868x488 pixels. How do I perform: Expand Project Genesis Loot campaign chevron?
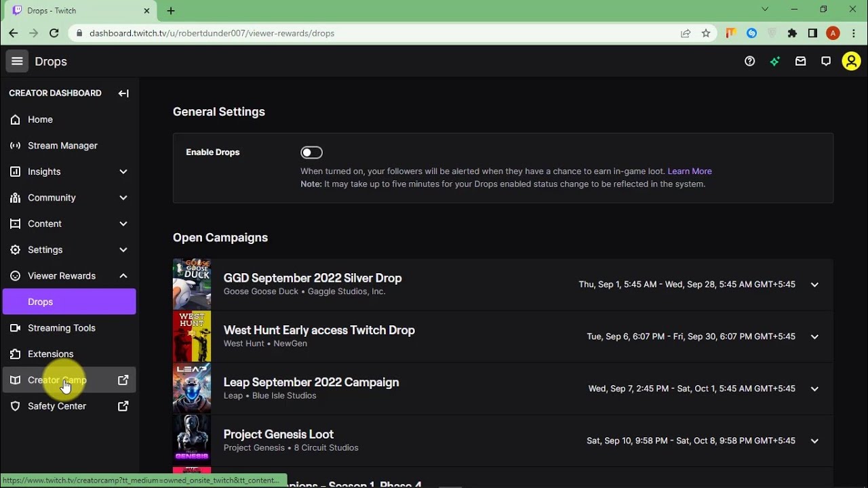(x=814, y=441)
